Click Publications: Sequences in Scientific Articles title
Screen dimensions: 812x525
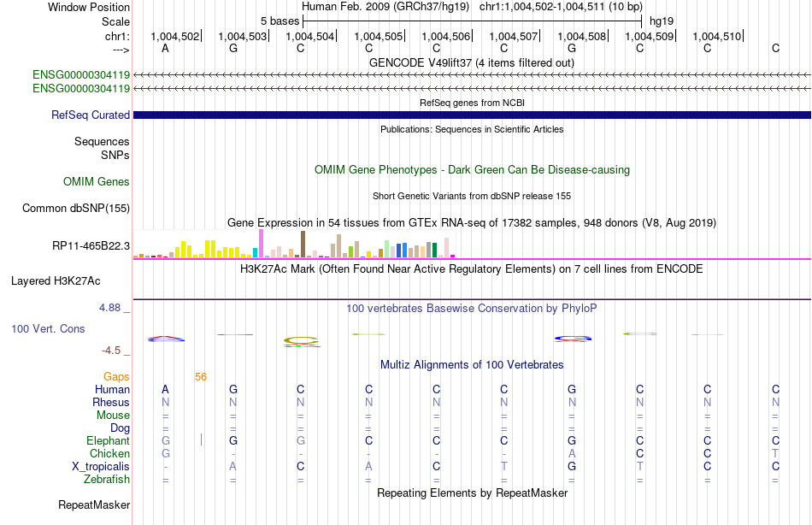click(x=472, y=129)
